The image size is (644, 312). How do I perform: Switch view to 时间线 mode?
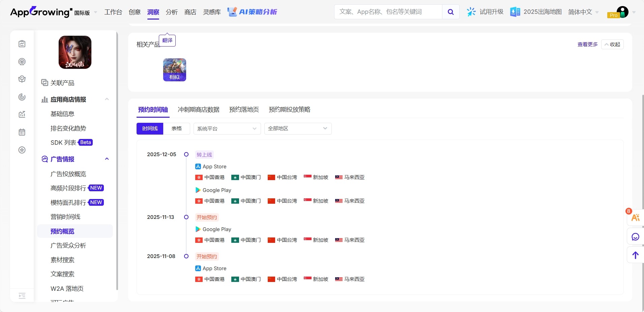[150, 129]
